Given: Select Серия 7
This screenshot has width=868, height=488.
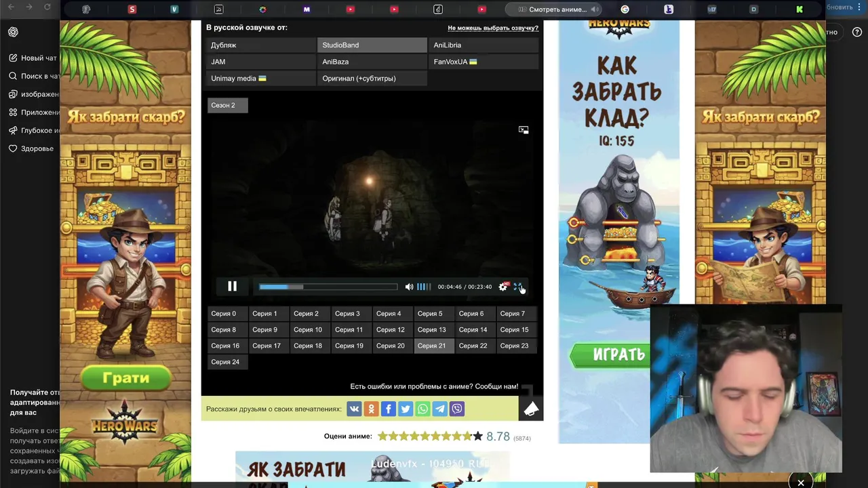Looking at the screenshot, I should [515, 314].
